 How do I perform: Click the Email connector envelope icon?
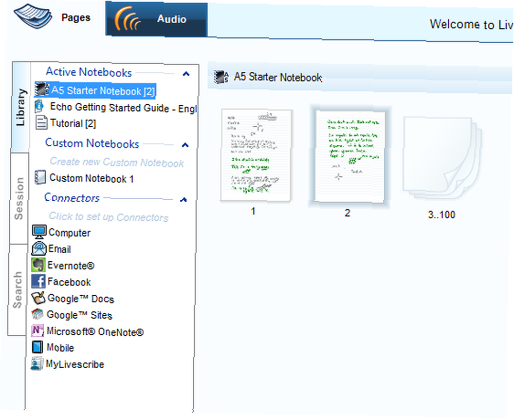click(x=39, y=248)
